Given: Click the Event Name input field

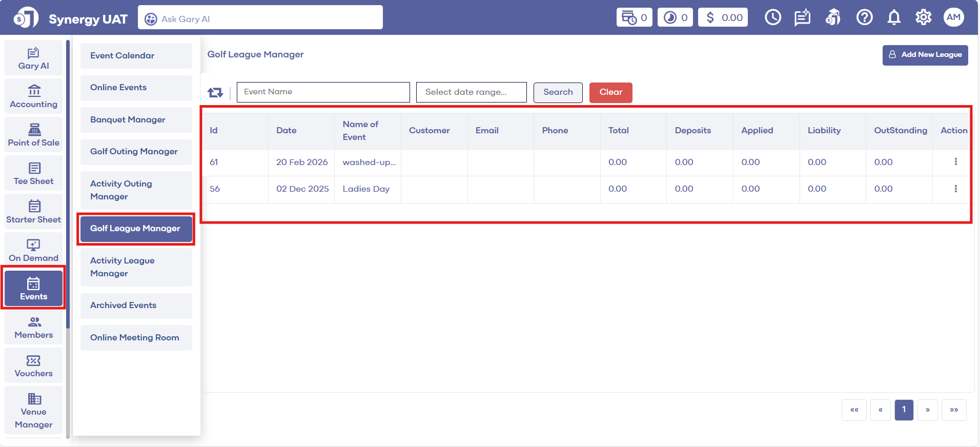Looking at the screenshot, I should pos(323,92).
